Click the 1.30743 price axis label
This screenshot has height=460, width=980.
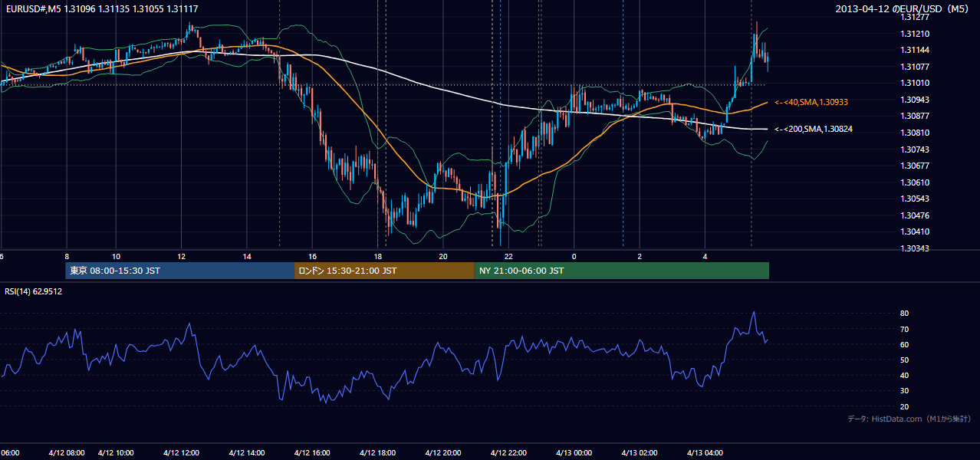(916, 149)
